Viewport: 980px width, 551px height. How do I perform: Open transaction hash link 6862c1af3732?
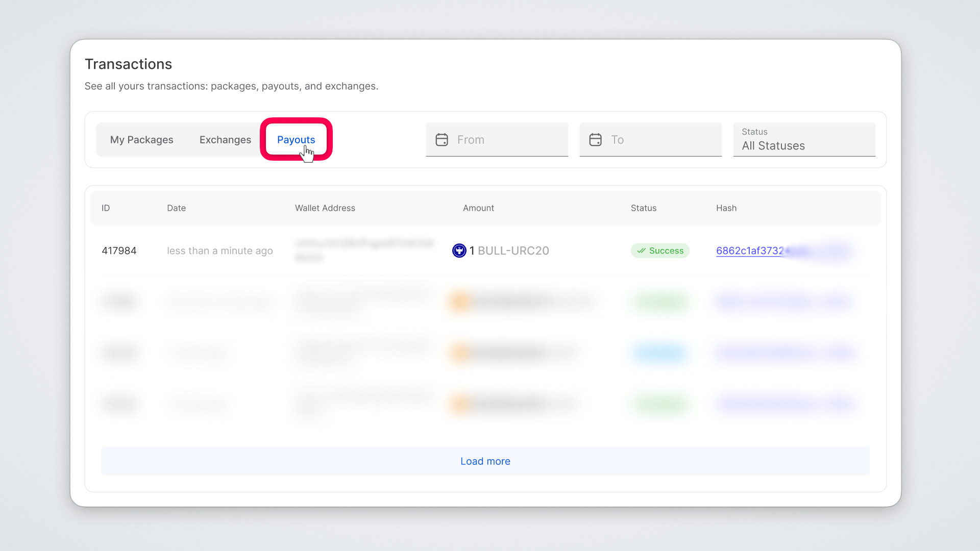[749, 251]
